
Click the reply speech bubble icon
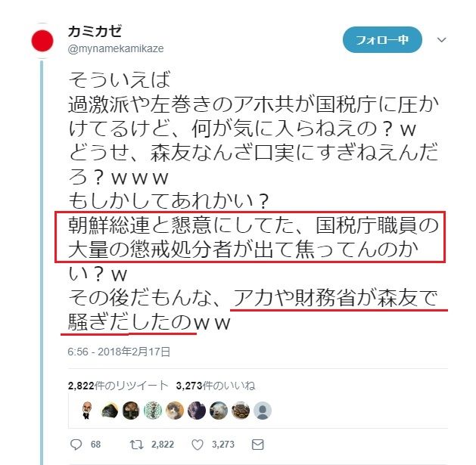pyautogui.click(x=76, y=445)
